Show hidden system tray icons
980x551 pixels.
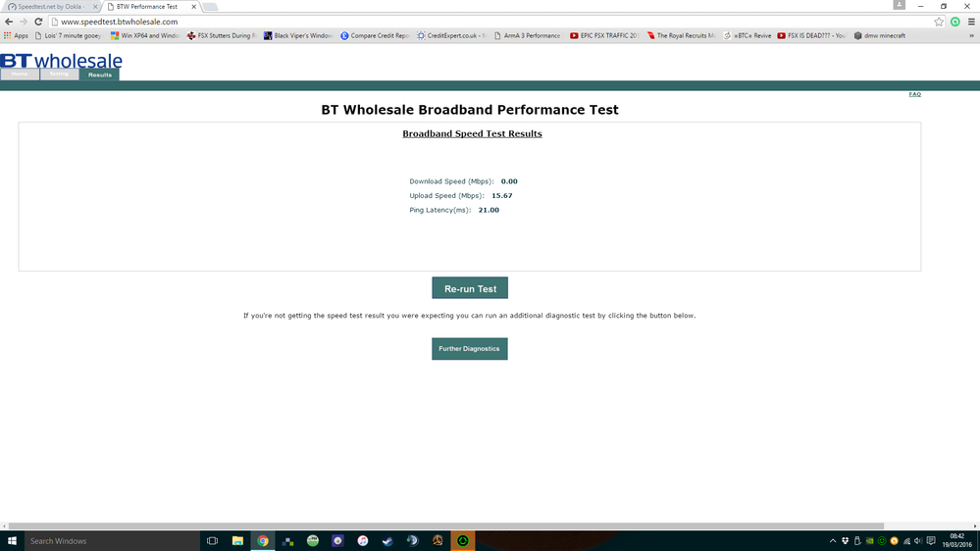(833, 541)
